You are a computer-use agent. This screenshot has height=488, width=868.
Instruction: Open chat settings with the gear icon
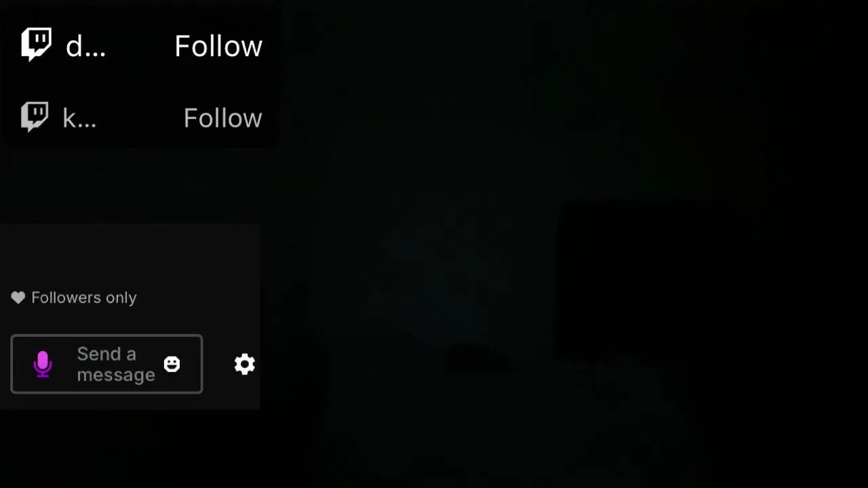point(245,365)
